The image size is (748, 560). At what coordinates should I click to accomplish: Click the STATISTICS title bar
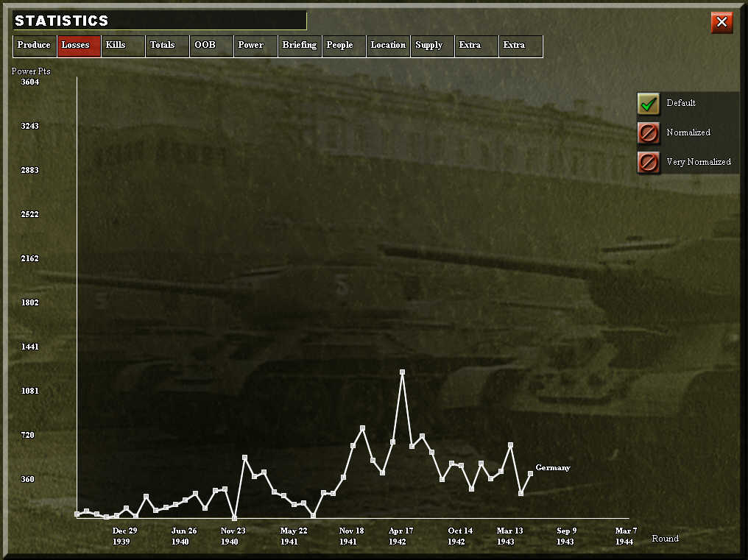[159, 21]
